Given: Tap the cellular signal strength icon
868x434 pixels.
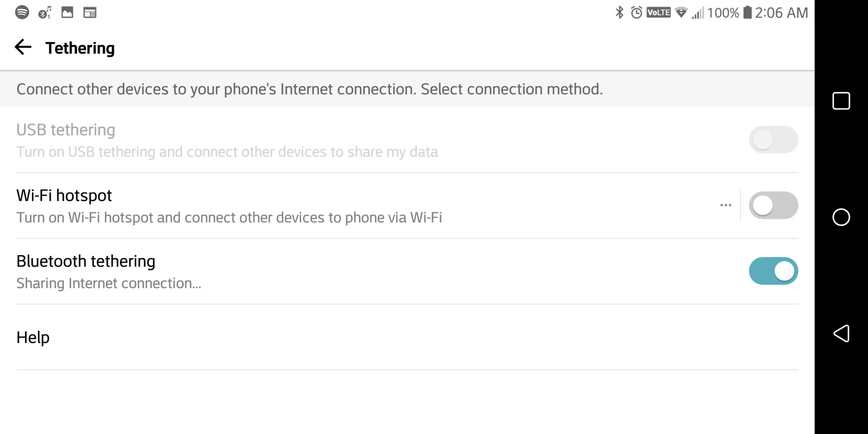Looking at the screenshot, I should (x=699, y=12).
